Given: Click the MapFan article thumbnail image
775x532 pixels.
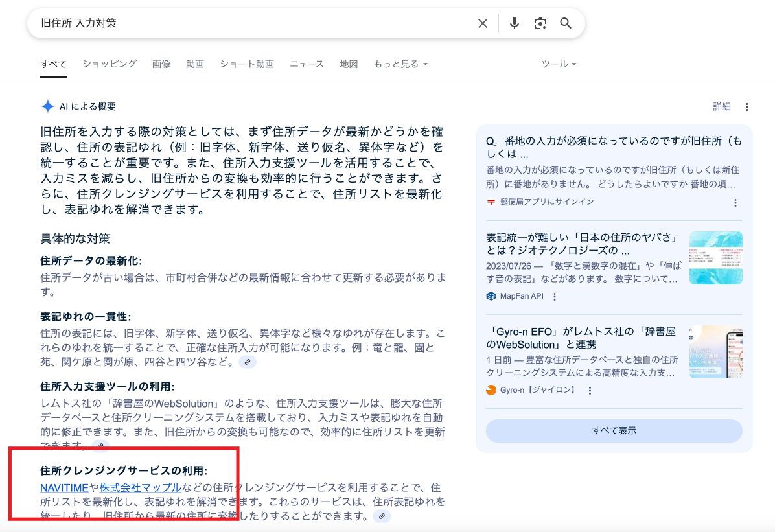Looking at the screenshot, I should (x=715, y=258).
